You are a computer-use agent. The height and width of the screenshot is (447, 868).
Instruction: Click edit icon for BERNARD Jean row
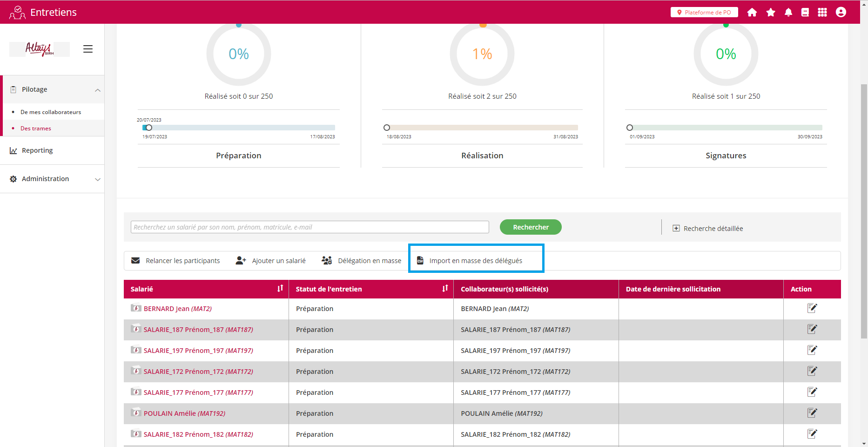pos(812,308)
